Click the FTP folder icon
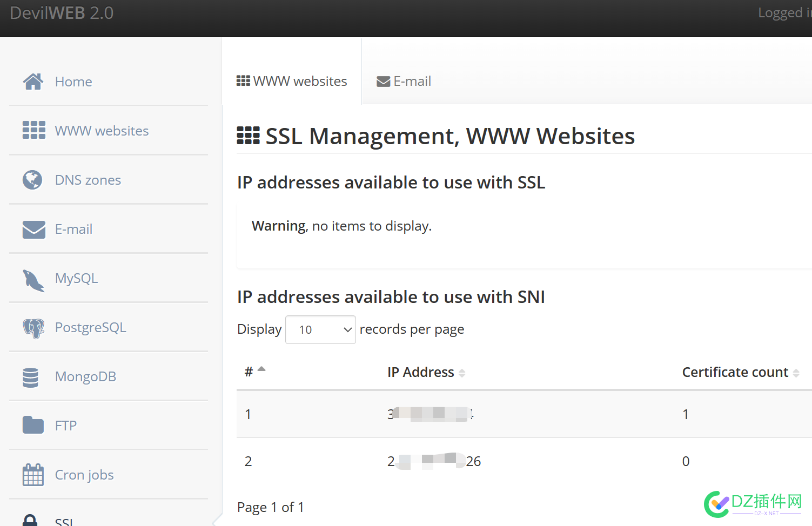 click(x=33, y=425)
